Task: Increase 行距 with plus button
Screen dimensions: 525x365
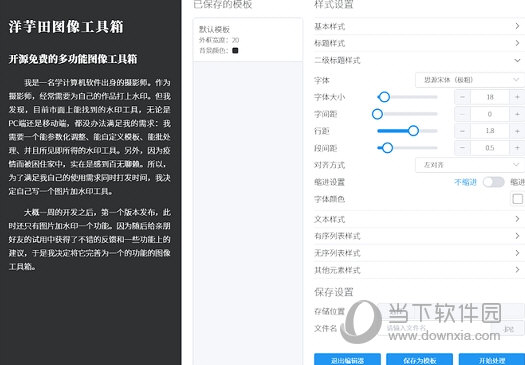Action: pyautogui.click(x=517, y=131)
